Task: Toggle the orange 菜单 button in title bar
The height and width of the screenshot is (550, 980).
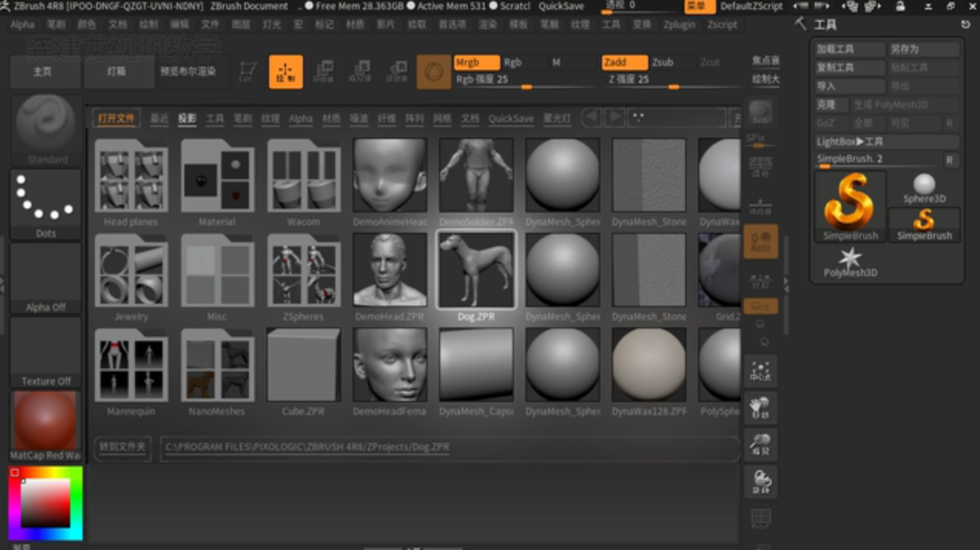Action: coord(699,6)
